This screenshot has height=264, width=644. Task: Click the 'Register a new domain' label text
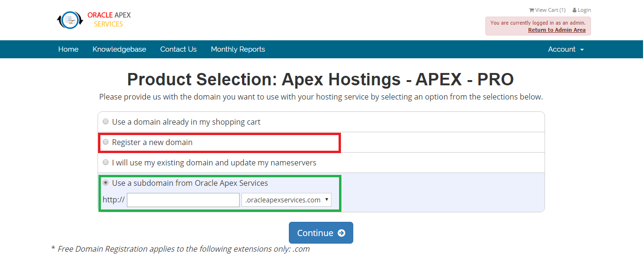[152, 142]
